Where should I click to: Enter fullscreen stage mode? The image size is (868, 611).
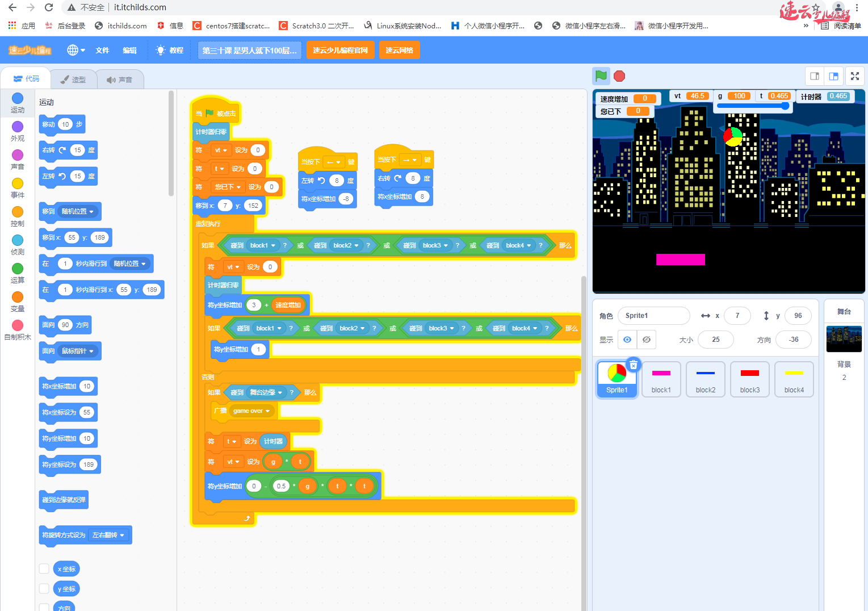[x=854, y=76]
